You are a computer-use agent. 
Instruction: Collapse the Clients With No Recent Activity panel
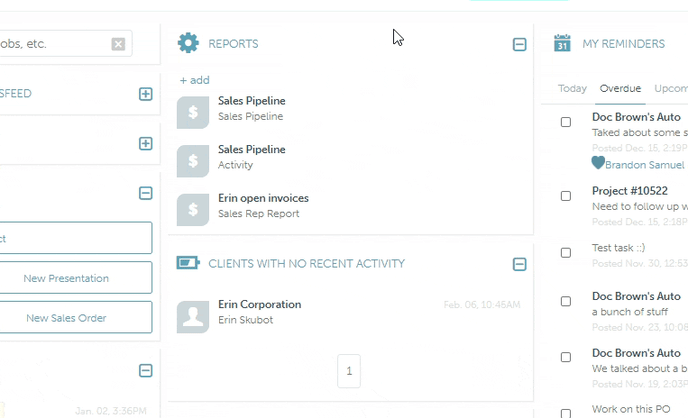(x=520, y=264)
